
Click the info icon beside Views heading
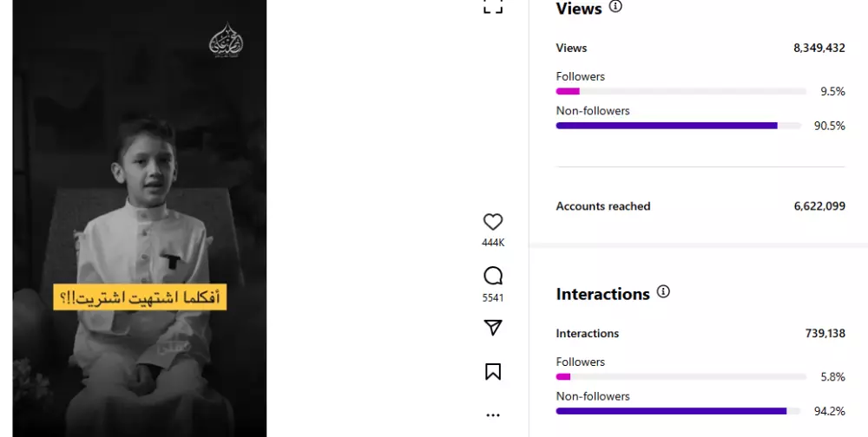pyautogui.click(x=615, y=7)
